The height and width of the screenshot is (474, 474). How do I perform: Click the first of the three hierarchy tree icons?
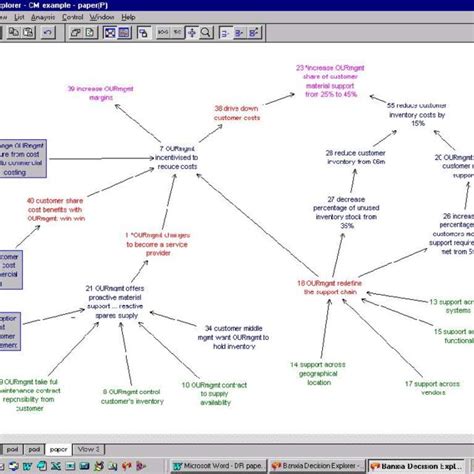click(x=225, y=33)
